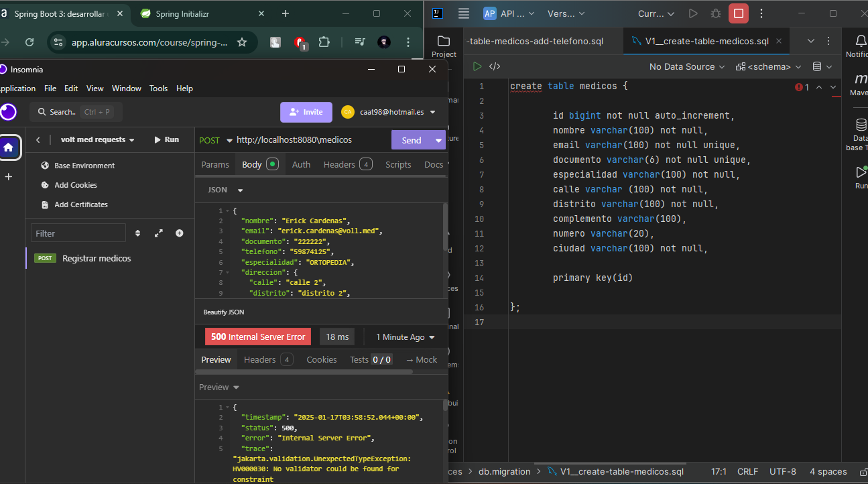Open the response Cookies tab
868x484 pixels.
[x=322, y=360]
